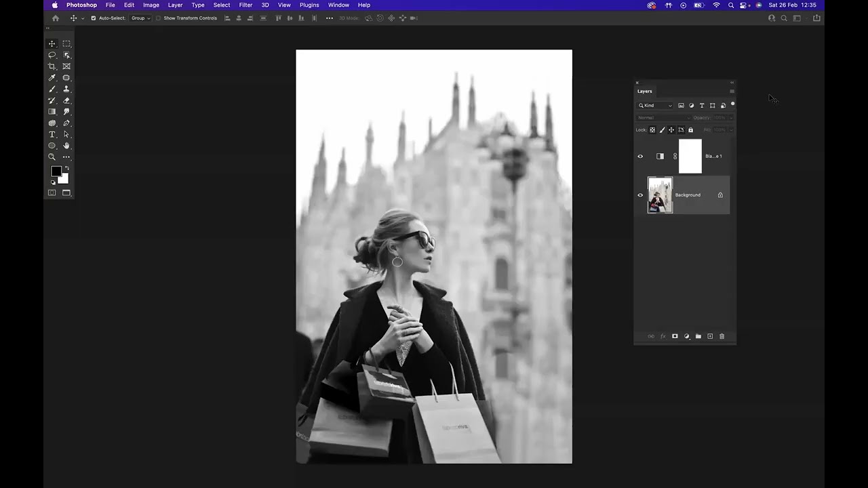This screenshot has width=868, height=488.
Task: Open the Layer menu
Action: (x=175, y=5)
